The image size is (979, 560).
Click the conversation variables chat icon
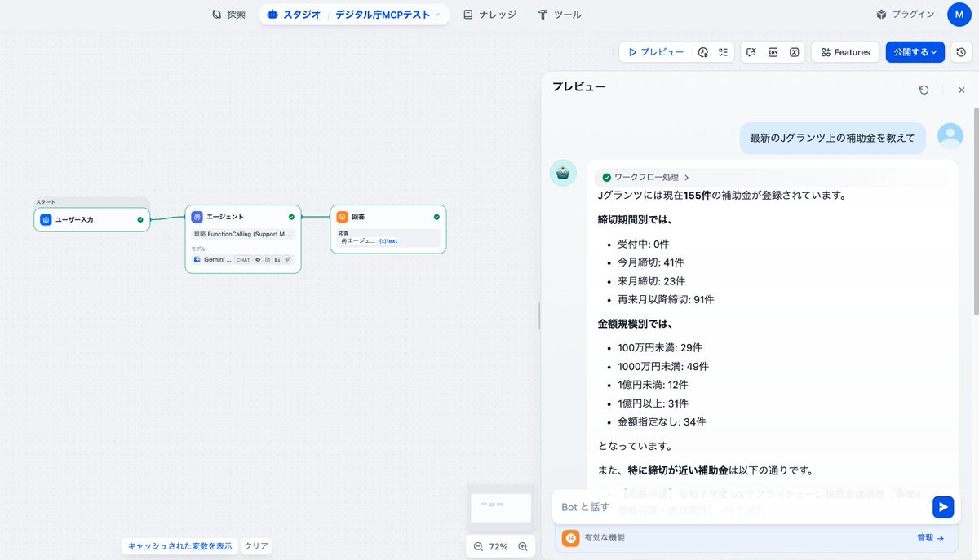coord(751,51)
